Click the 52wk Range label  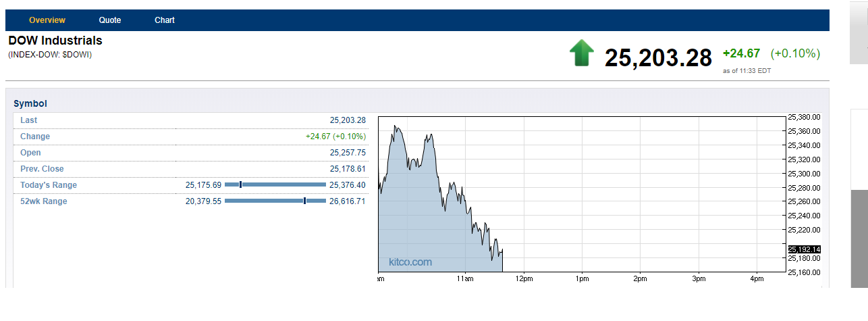pyautogui.click(x=44, y=201)
